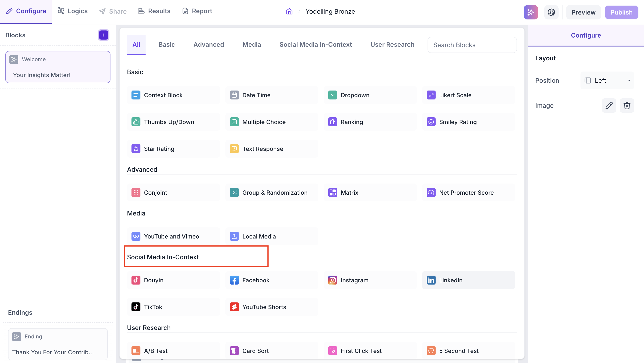Switch to the User Research tab
This screenshot has height=363, width=644.
pos(392,44)
